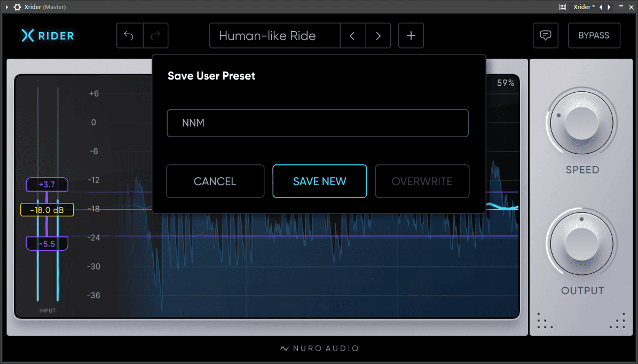
Task: Open the speech bubble tooltip icon
Action: pos(546,35)
